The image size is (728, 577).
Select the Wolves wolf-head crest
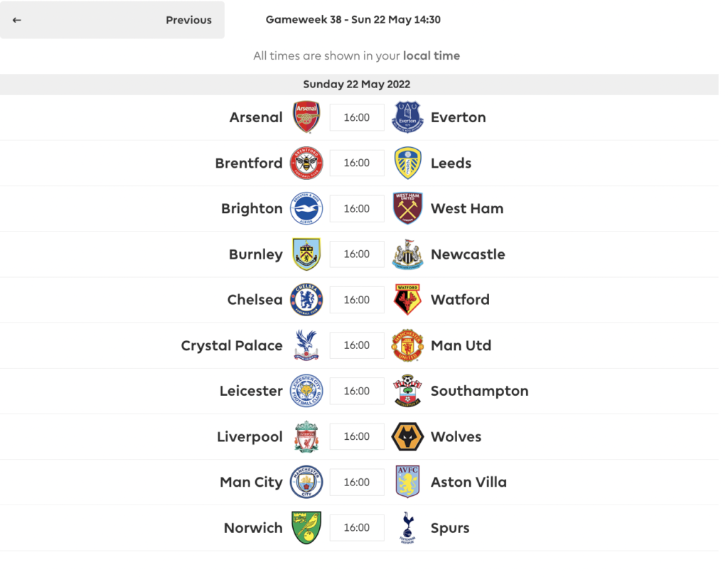pos(407,436)
